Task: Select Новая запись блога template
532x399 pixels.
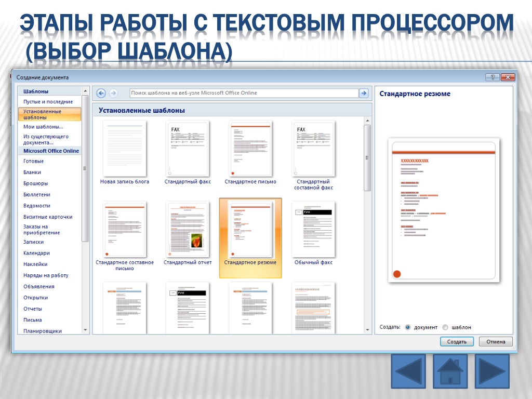Action: 125,153
